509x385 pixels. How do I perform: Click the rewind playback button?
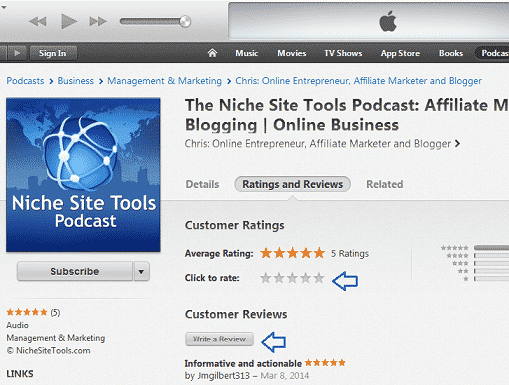pos(38,22)
